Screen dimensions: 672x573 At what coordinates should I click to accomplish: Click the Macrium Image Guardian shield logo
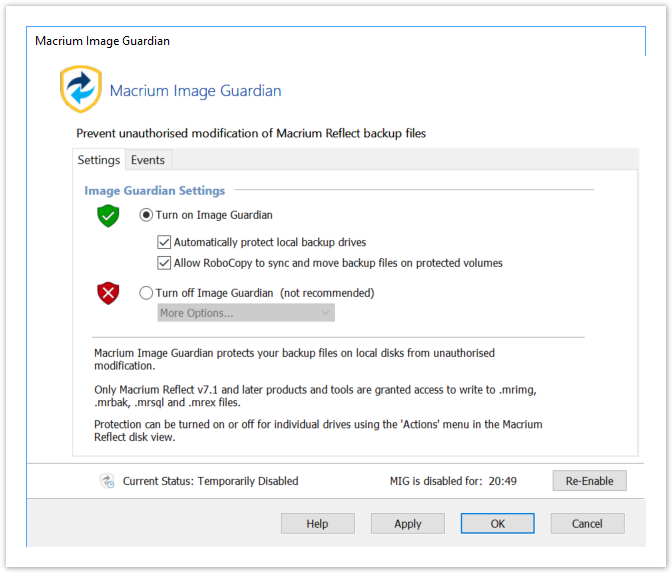81,89
